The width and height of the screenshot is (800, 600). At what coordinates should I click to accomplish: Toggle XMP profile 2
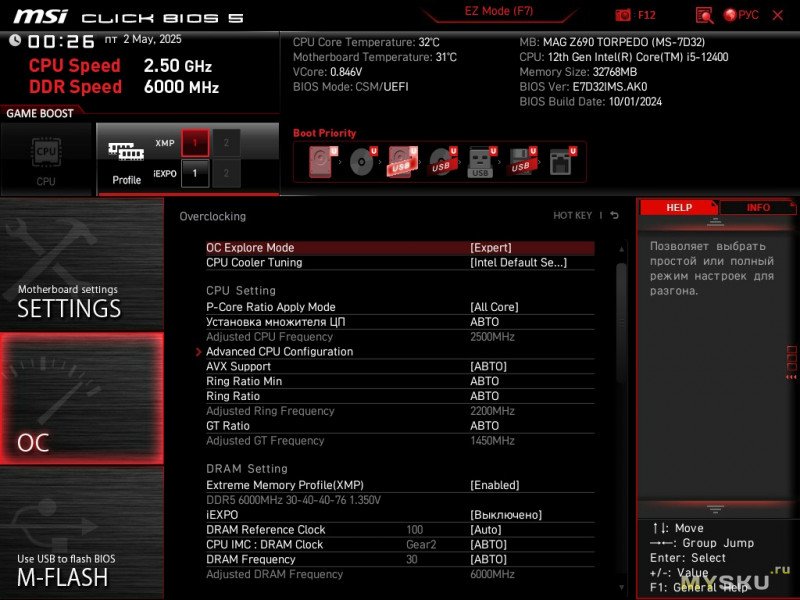tap(226, 143)
